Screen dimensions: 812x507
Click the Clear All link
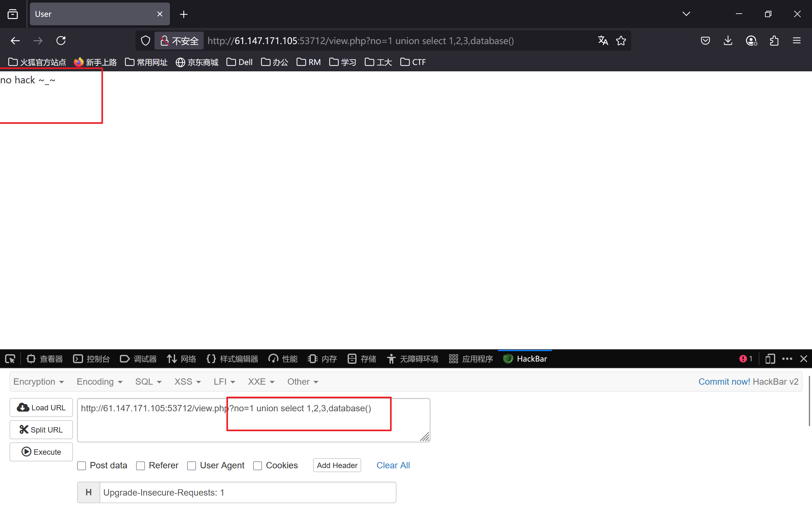tap(393, 465)
